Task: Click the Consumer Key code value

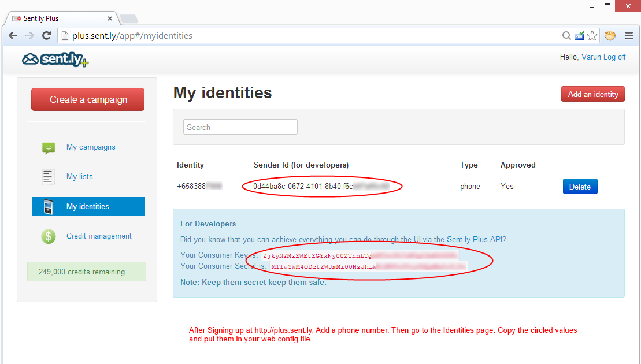Action: coord(360,256)
